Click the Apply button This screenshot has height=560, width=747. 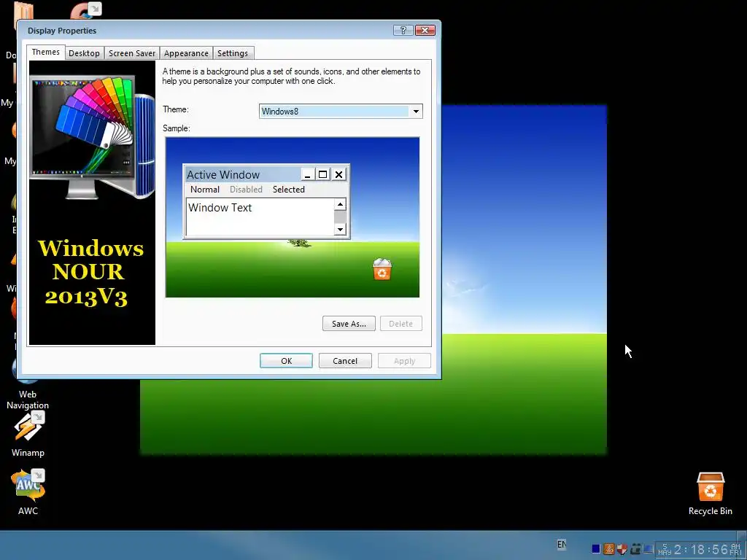coord(404,360)
